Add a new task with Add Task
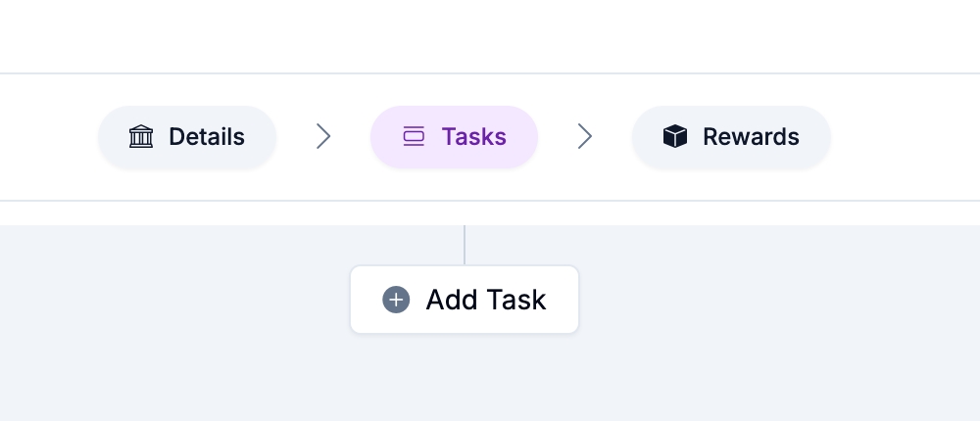 point(465,300)
